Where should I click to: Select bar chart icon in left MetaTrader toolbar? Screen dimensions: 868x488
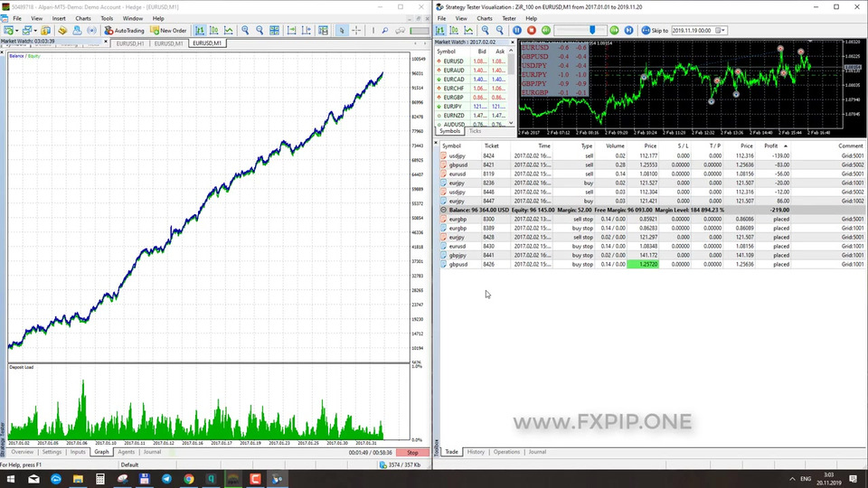(x=199, y=31)
